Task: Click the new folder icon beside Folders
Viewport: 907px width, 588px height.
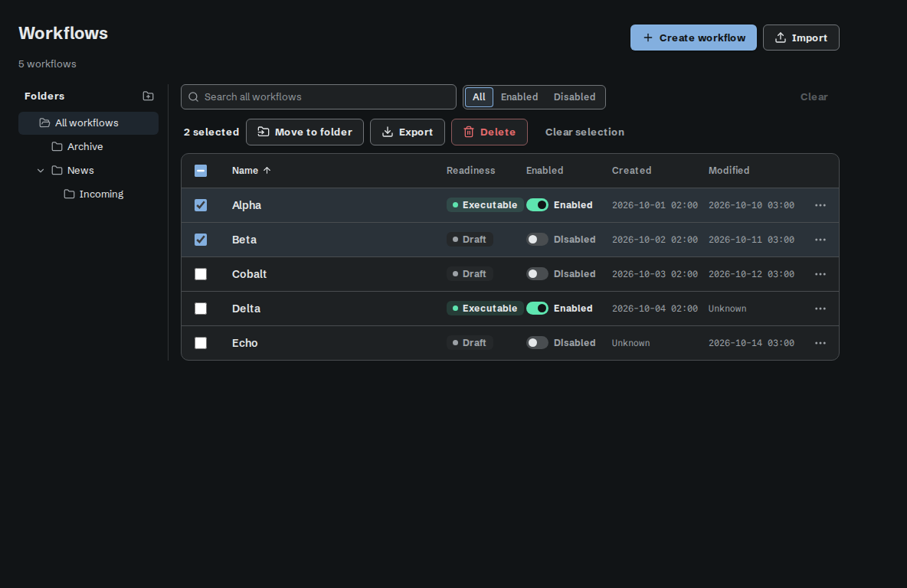Action: click(x=148, y=96)
